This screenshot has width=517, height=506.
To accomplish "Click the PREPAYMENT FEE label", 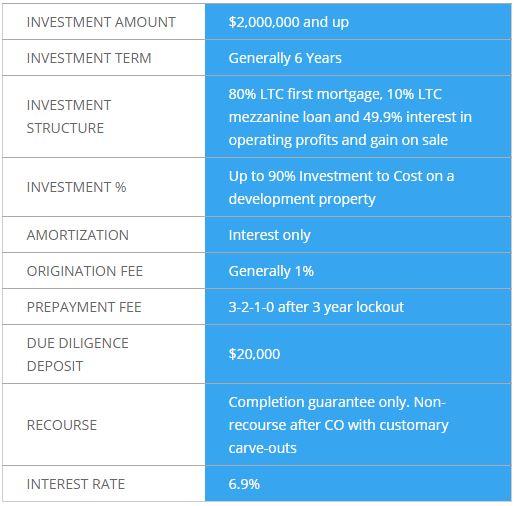I will [x=84, y=307].
